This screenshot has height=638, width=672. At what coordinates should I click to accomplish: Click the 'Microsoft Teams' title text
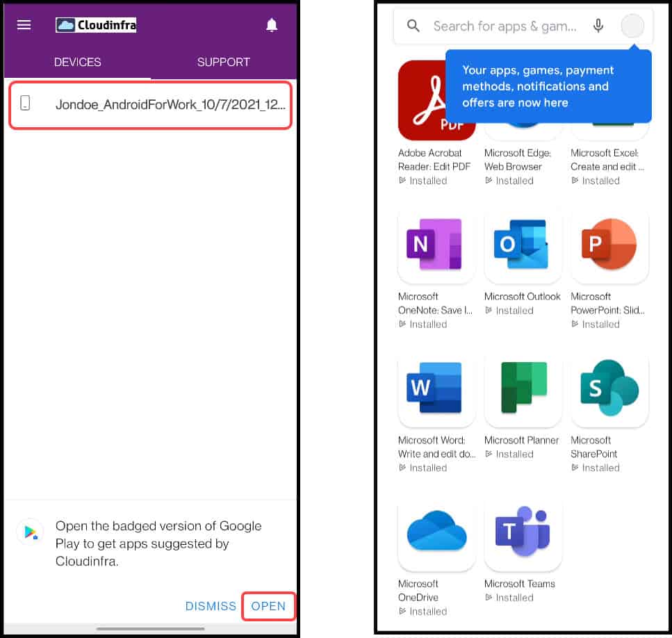(519, 584)
